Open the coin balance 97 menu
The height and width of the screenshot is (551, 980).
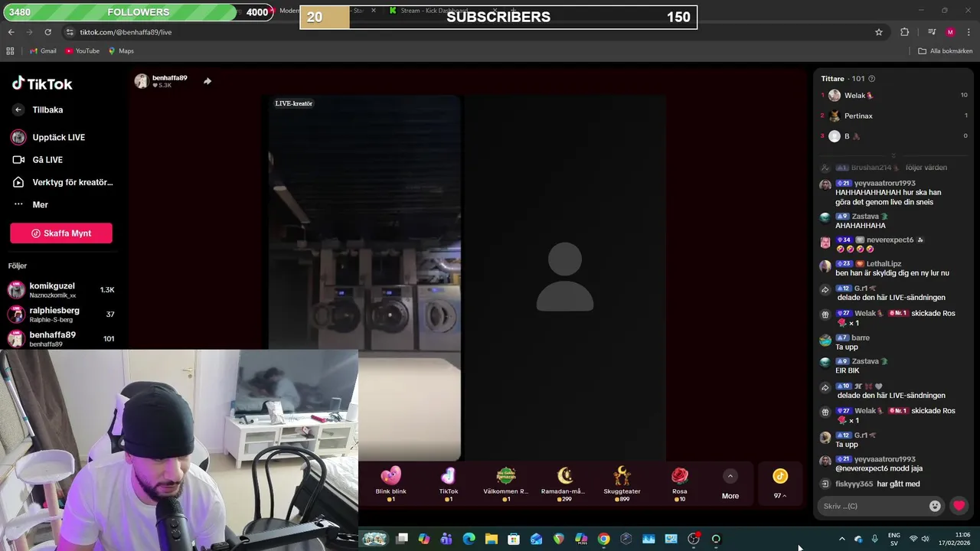779,484
